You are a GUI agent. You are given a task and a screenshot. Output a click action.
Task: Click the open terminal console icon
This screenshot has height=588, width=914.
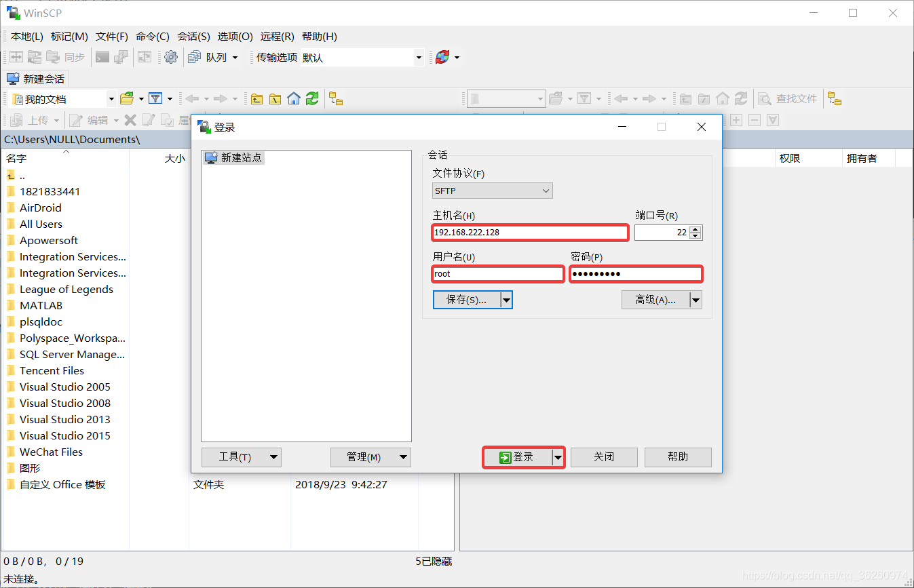(102, 58)
